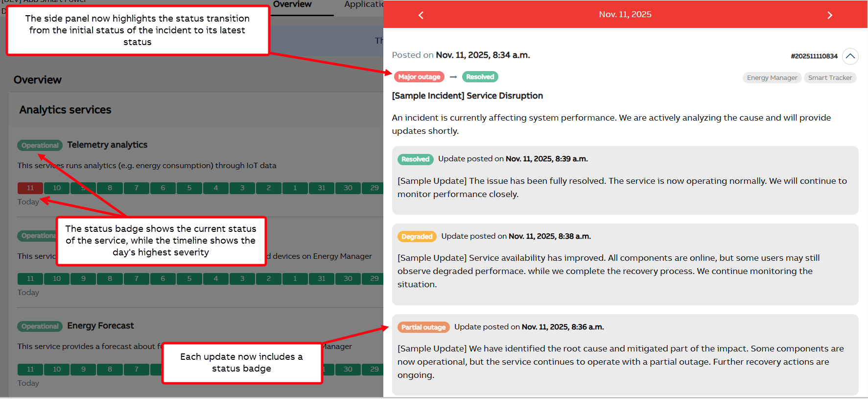868x399 pixels.
Task: Collapse the incident details with the up chevron
Action: pyautogui.click(x=850, y=56)
